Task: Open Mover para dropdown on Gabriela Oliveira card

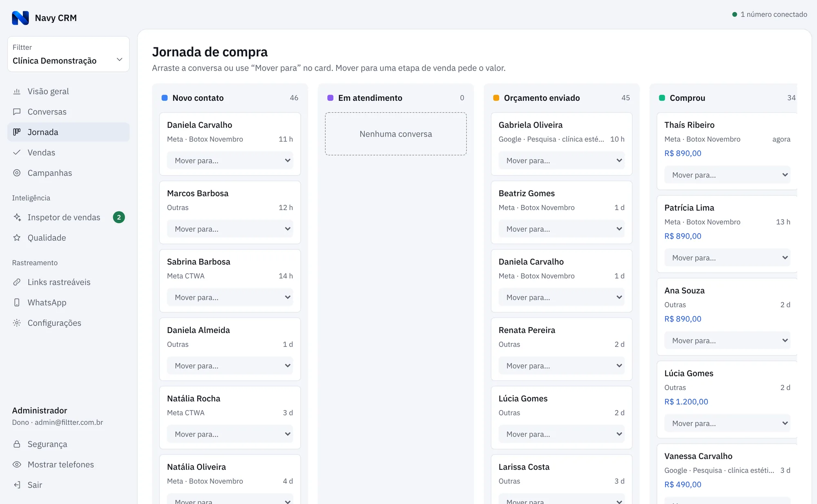Action: click(562, 160)
